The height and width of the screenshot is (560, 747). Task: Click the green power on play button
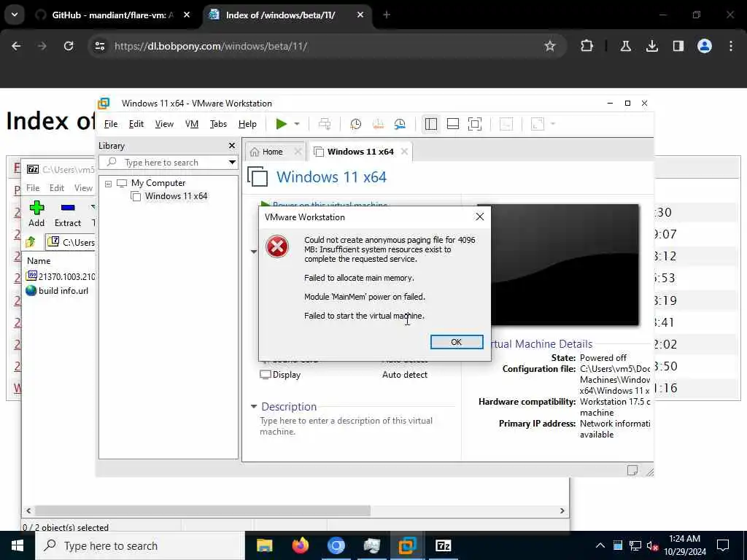coord(282,124)
